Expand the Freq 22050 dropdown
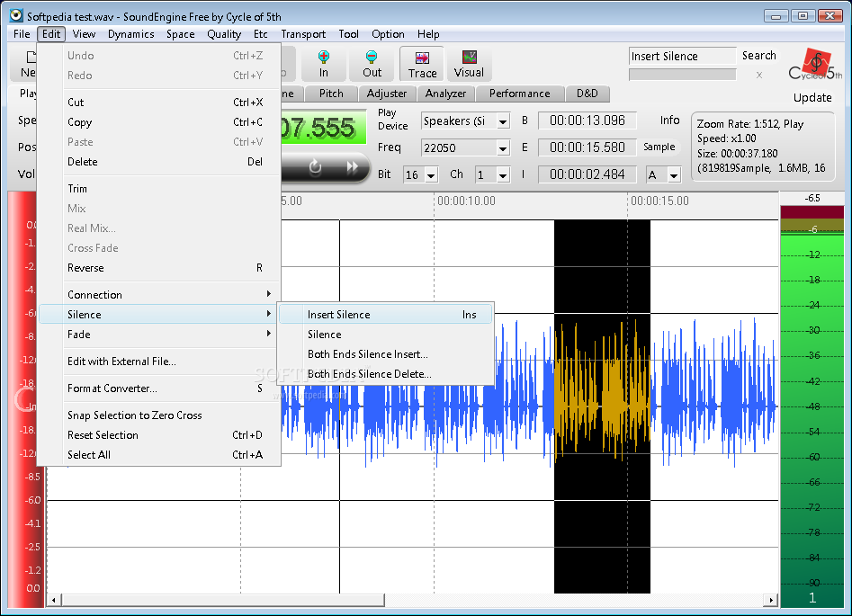This screenshot has height=616, width=852. tap(503, 147)
